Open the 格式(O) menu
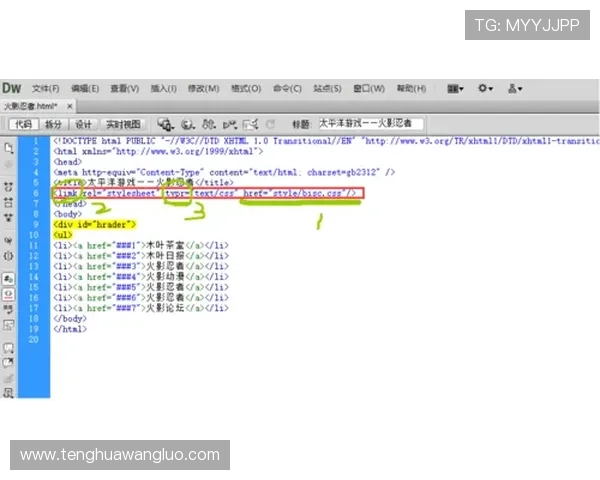This screenshot has height=480, width=600. [x=246, y=89]
